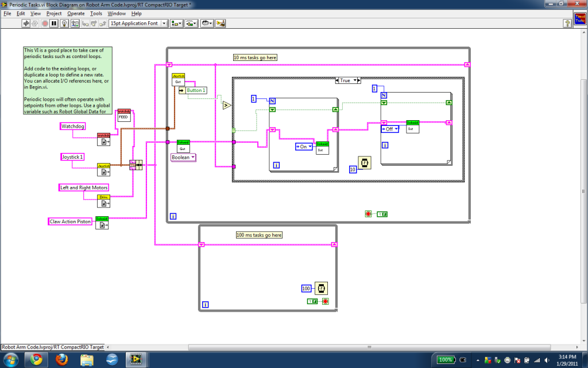
Task: Click the Run arrow toolbar button
Action: pos(26,24)
